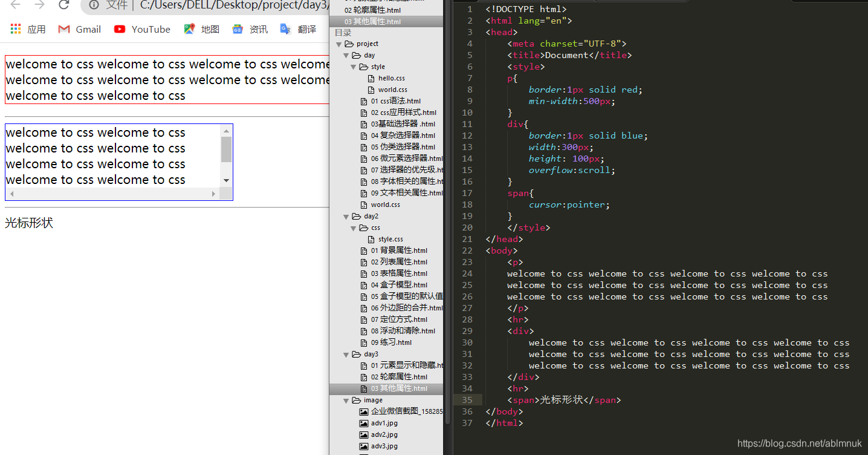The height and width of the screenshot is (455, 868).
Task: Click the down arrow of the div scrollbar
Action: 227,181
